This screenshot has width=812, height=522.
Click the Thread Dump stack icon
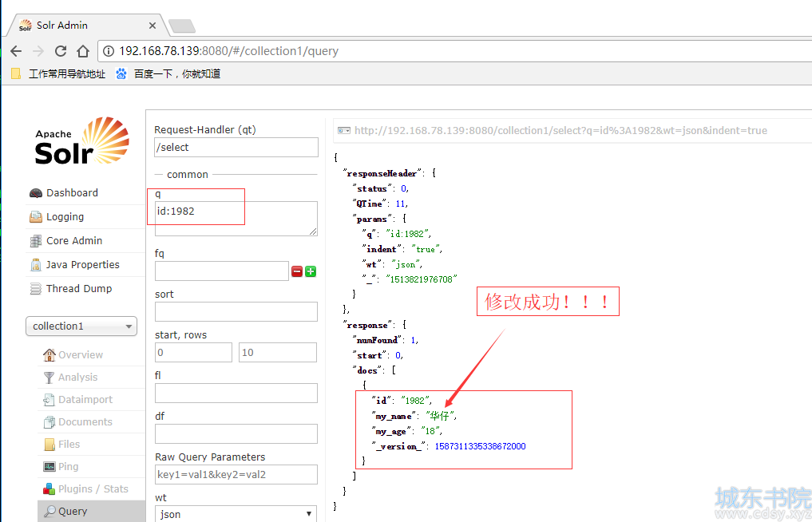36,288
